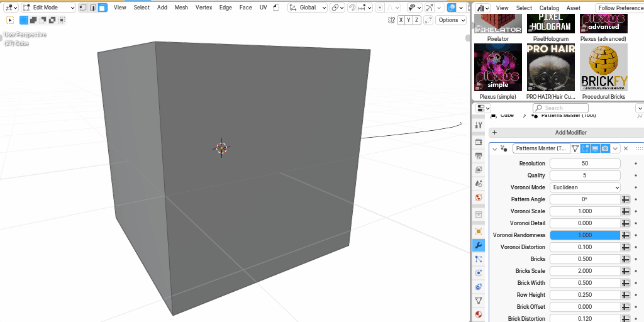This screenshot has height=322, width=644.
Task: Toggle viewport gizmos icon
Action: point(429,8)
